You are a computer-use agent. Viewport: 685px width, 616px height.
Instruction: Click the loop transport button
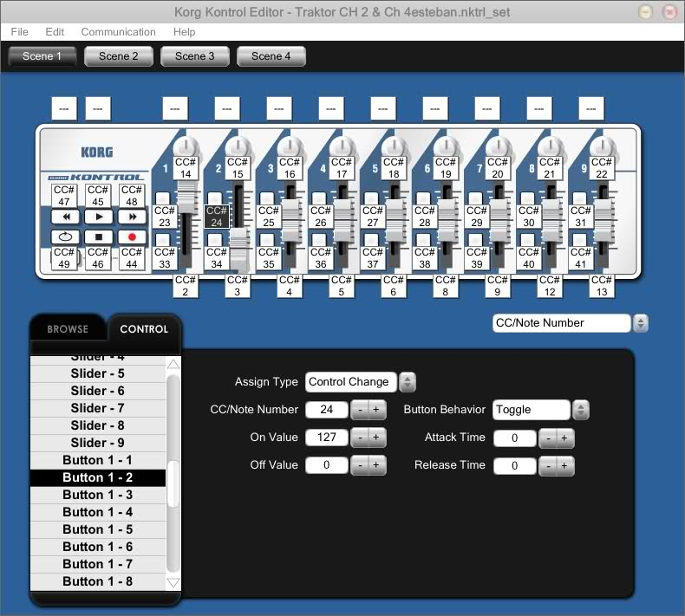tap(65, 237)
